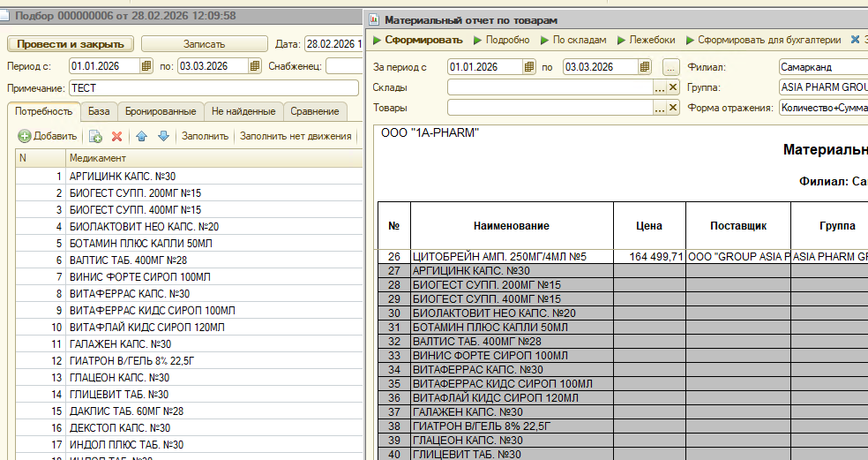Delete row with the red X icon
Image resolution: width=868 pixels, height=460 pixels.
[x=116, y=136]
